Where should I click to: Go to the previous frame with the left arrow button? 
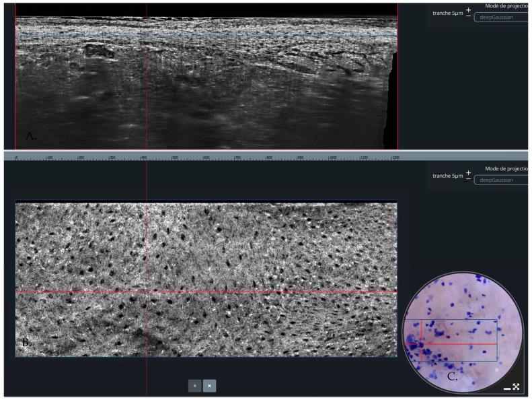pyautogui.click(x=195, y=386)
